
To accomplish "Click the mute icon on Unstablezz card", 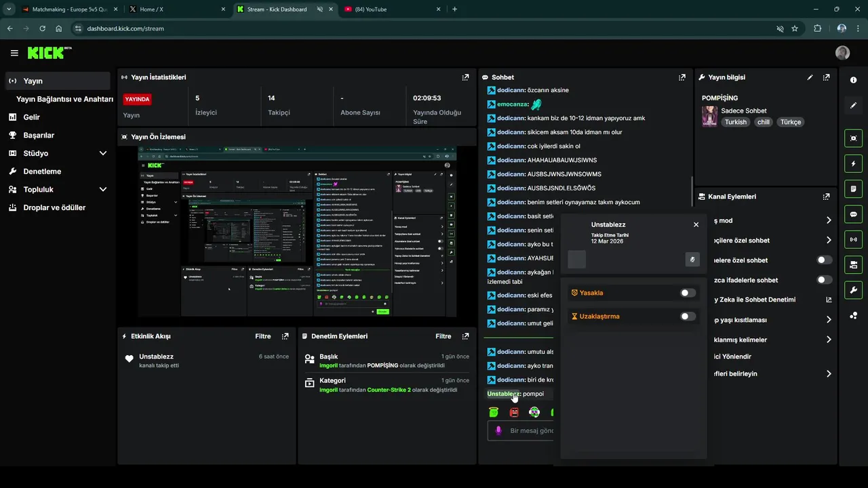I will click(x=692, y=260).
